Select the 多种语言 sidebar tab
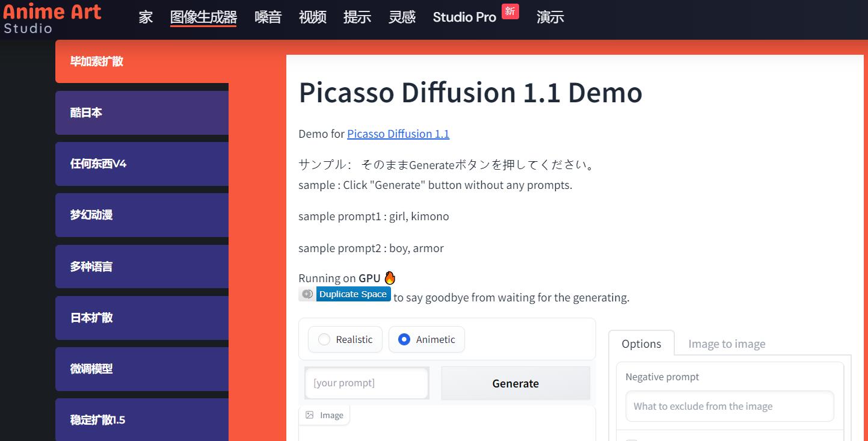The image size is (868, 441). coord(142,267)
